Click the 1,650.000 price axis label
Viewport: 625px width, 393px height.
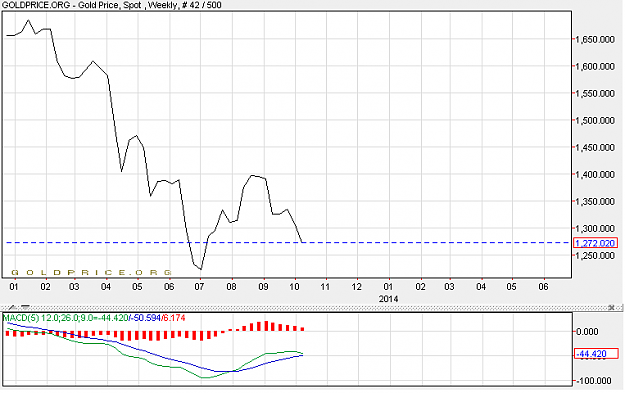(x=595, y=39)
